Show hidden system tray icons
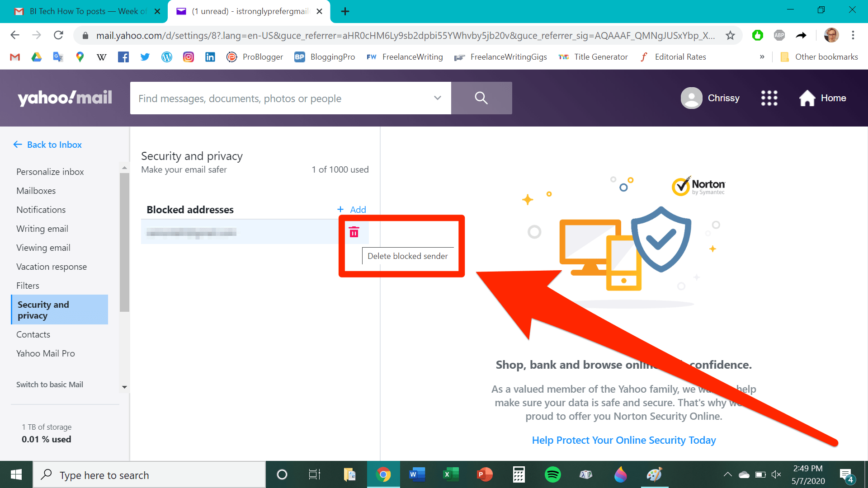The height and width of the screenshot is (488, 868). [728, 474]
